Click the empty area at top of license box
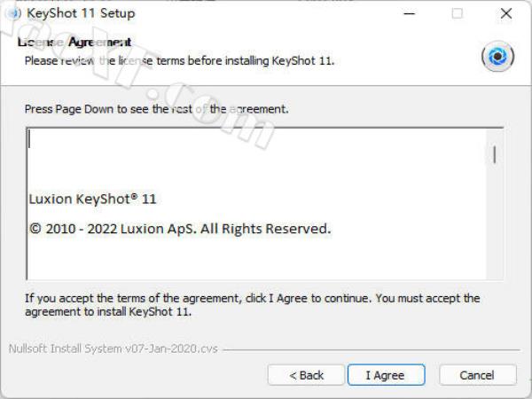The height and width of the screenshot is (399, 532). point(256,160)
